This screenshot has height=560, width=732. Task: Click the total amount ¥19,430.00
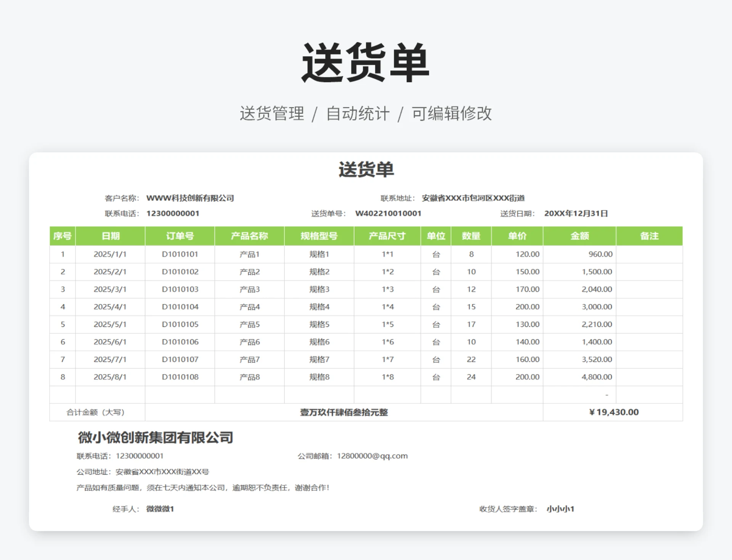pos(613,412)
